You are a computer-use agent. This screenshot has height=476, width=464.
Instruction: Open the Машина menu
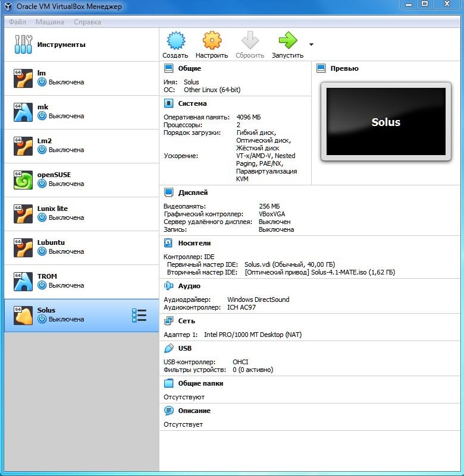click(50, 22)
